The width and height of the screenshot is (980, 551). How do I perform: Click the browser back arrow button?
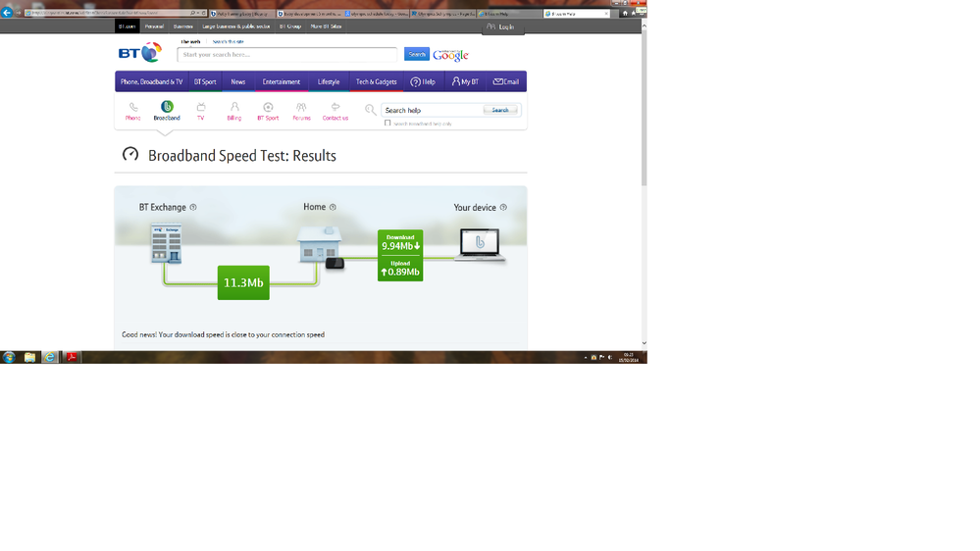[x=7, y=13]
